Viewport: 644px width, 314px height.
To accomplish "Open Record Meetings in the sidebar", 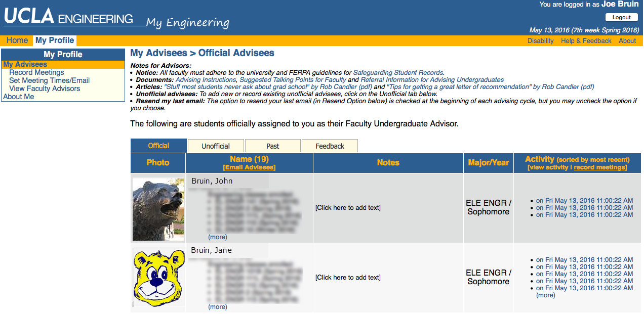I will 36,72.
